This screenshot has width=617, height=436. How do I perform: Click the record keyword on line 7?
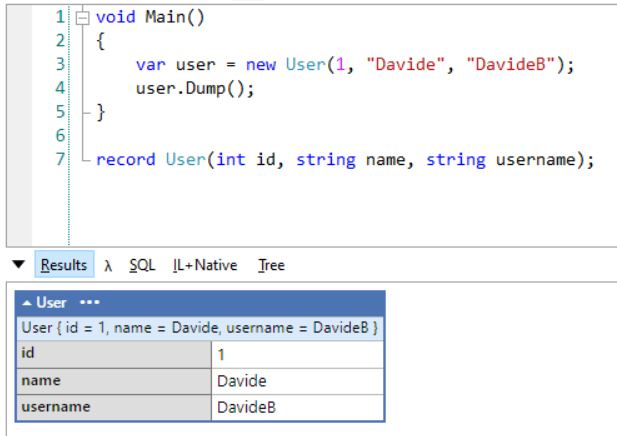point(126,160)
